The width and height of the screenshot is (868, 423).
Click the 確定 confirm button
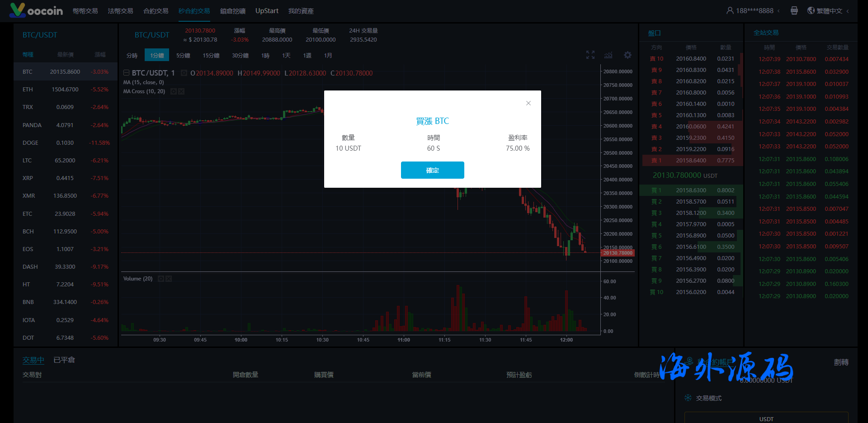click(432, 170)
